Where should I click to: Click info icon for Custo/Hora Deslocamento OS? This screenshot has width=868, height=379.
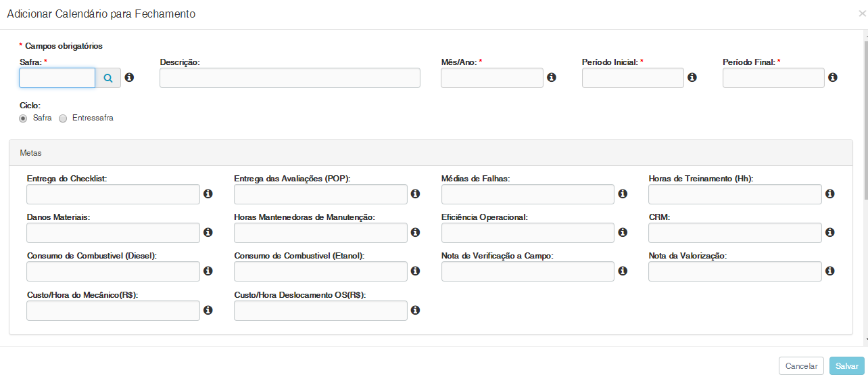(x=416, y=311)
